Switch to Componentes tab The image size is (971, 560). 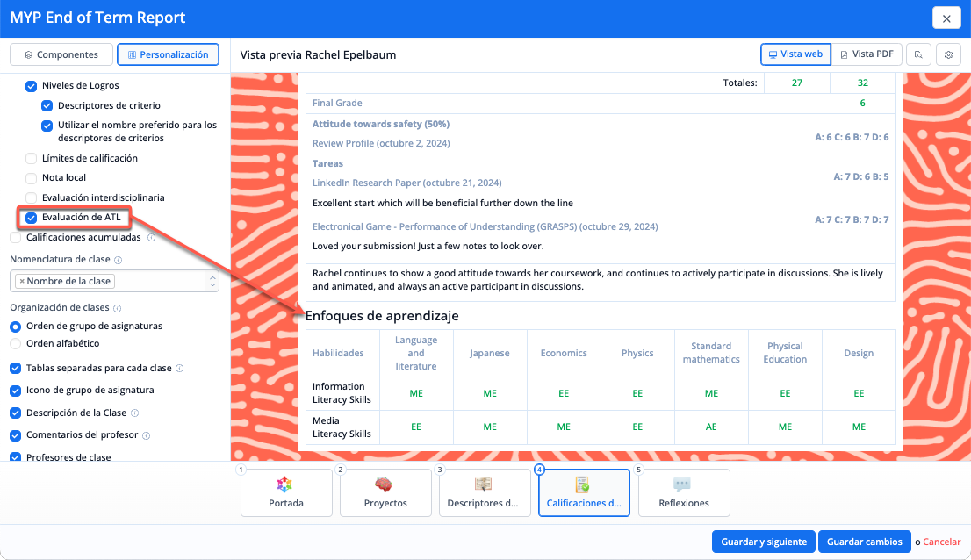(61, 54)
